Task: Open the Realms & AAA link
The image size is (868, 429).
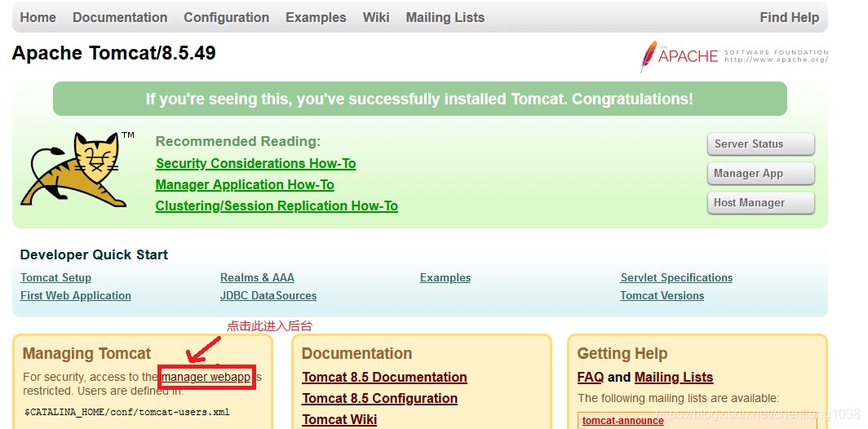Action: click(258, 278)
